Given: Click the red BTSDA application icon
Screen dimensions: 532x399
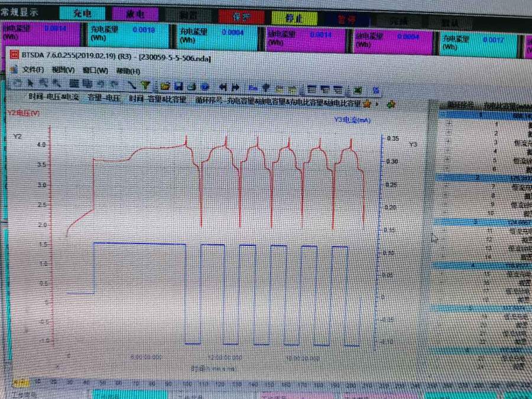Looking at the screenshot, I should tap(14, 54).
